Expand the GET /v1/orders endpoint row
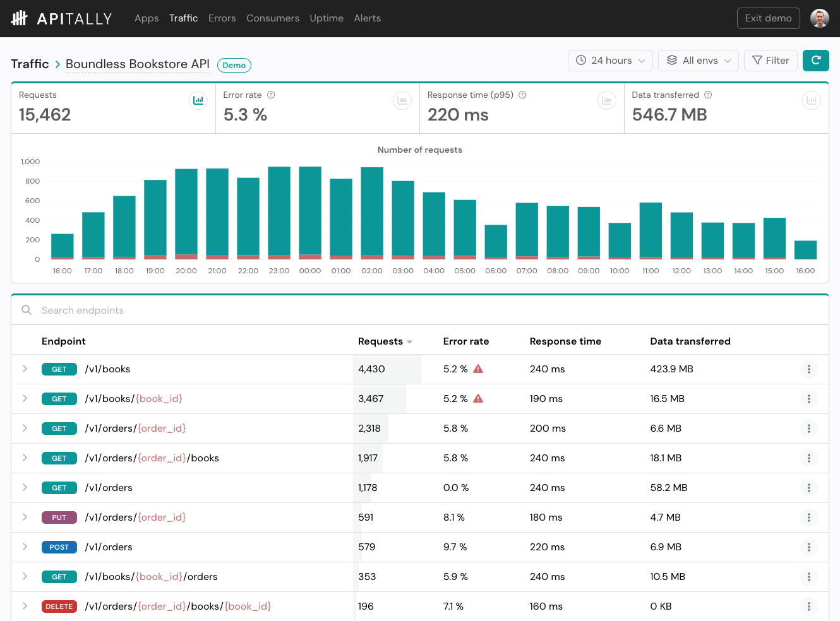The image size is (840, 621). pyautogui.click(x=25, y=488)
